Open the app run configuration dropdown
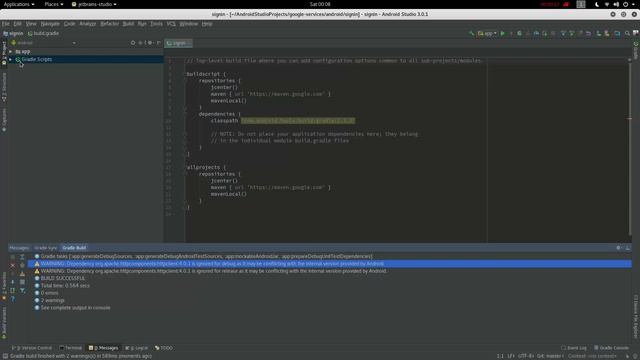This screenshot has height=360, width=640. (487, 33)
